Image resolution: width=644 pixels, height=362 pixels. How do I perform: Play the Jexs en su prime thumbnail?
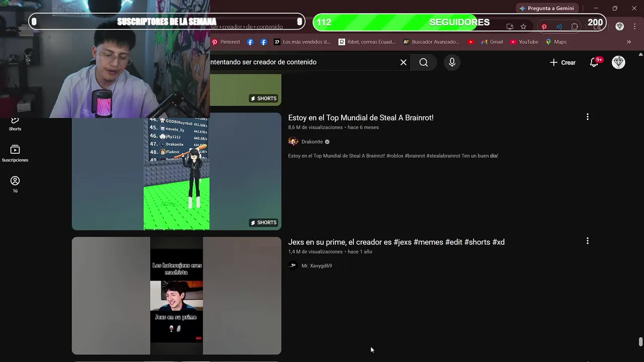(177, 296)
